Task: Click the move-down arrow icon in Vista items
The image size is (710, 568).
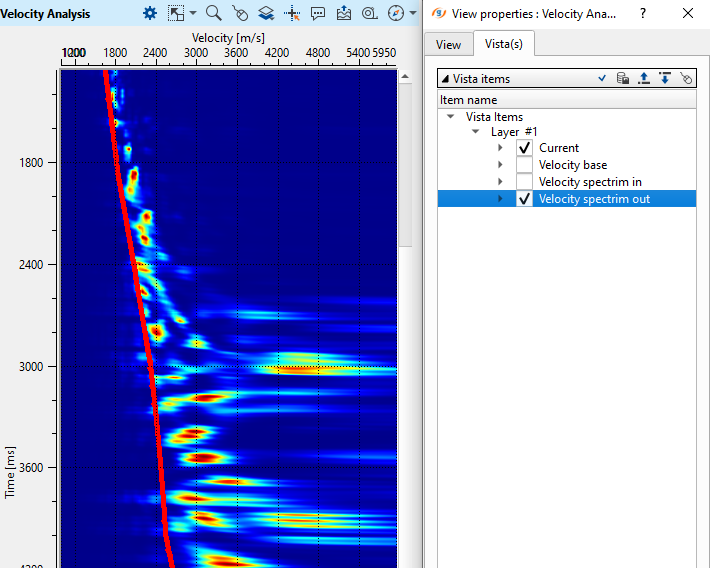Action: pyautogui.click(x=664, y=78)
